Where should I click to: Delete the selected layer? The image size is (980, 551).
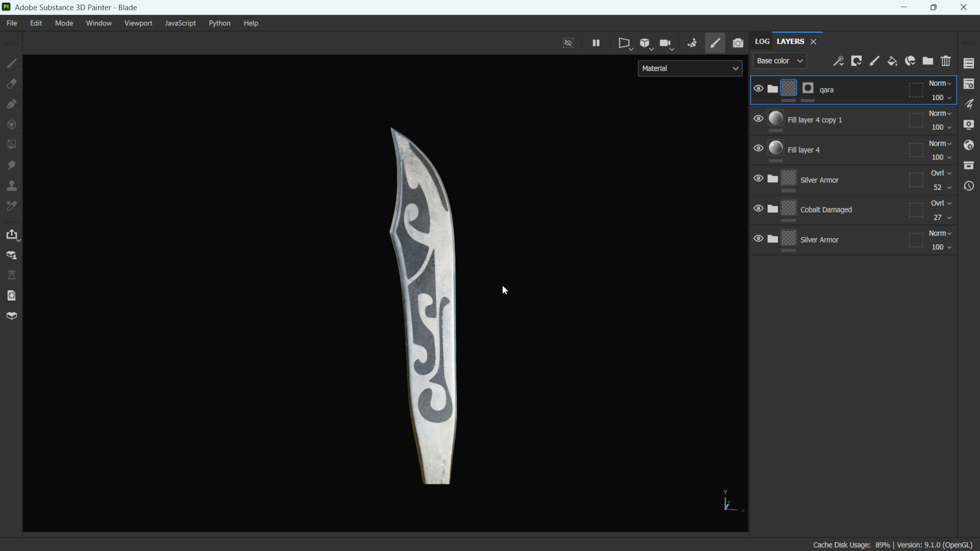click(946, 61)
